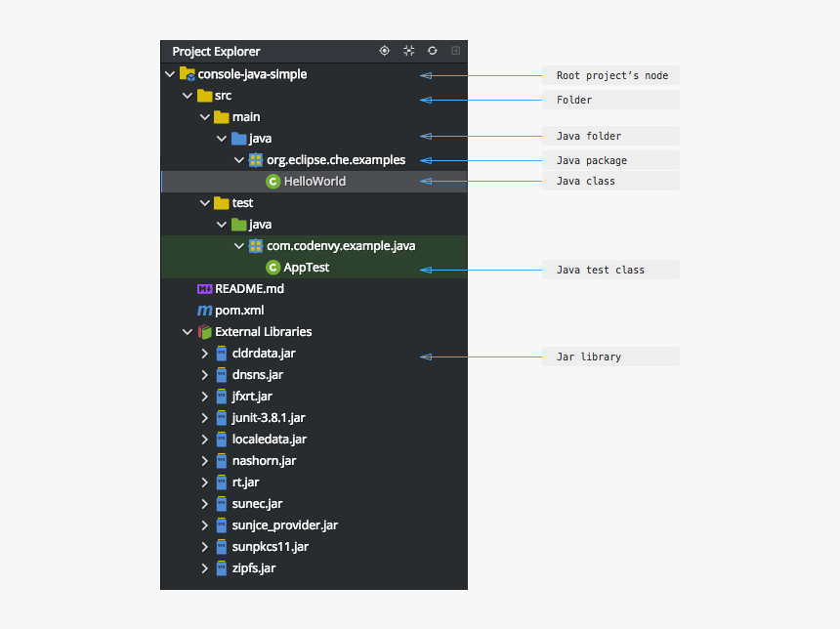The width and height of the screenshot is (840, 629).
Task: Click the pom.xml Maven icon
Action: point(205,311)
